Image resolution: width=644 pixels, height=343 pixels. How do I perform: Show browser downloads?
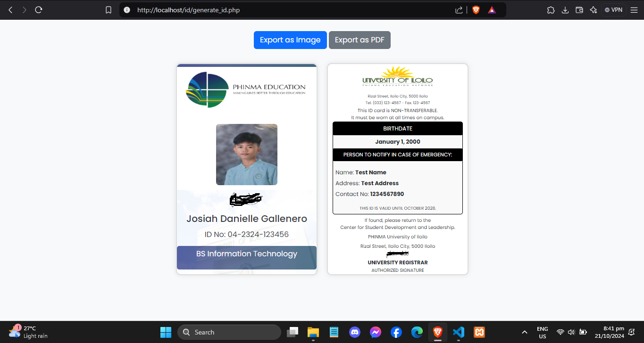coord(565,10)
